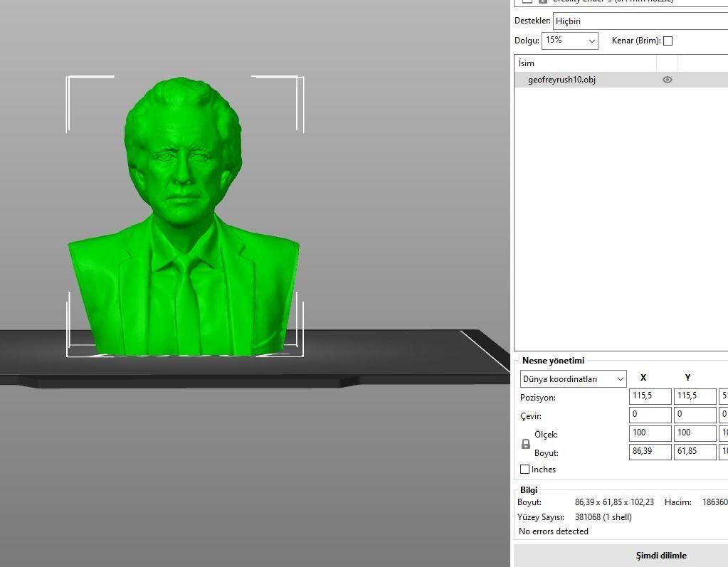Open the Dünya koordinatları dropdown

point(574,379)
